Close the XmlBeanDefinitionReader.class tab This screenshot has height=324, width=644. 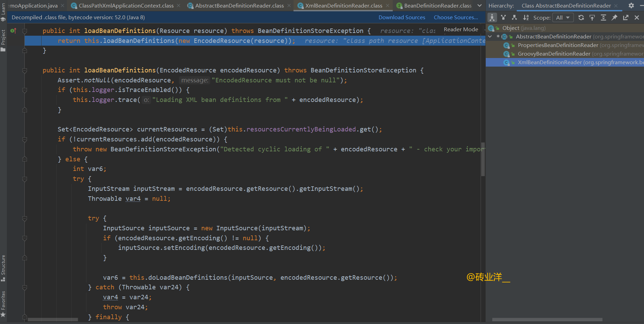point(388,6)
